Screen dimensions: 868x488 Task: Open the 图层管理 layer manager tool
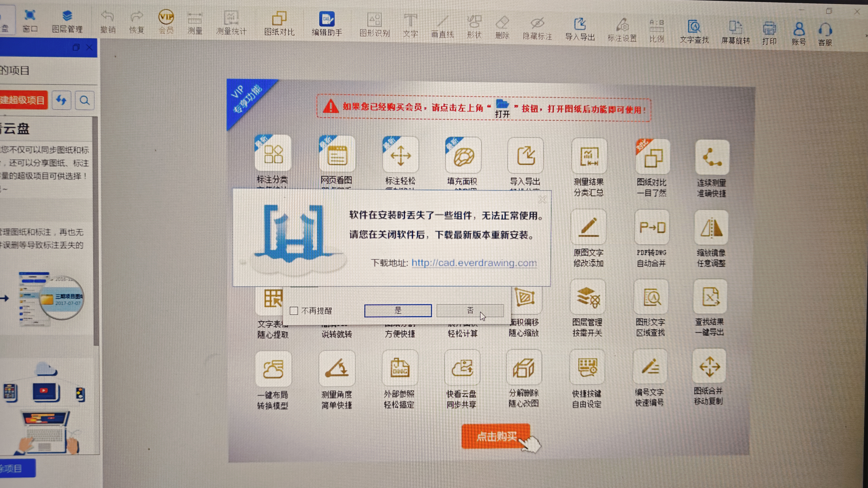click(67, 22)
